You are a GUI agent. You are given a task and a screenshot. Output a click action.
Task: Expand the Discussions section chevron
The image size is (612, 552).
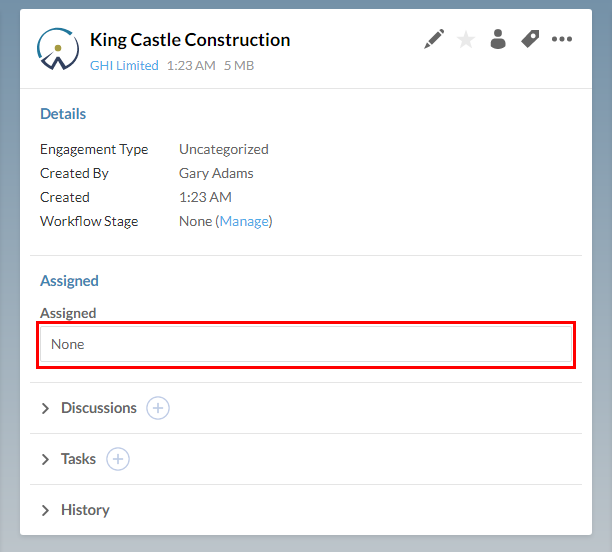point(45,408)
